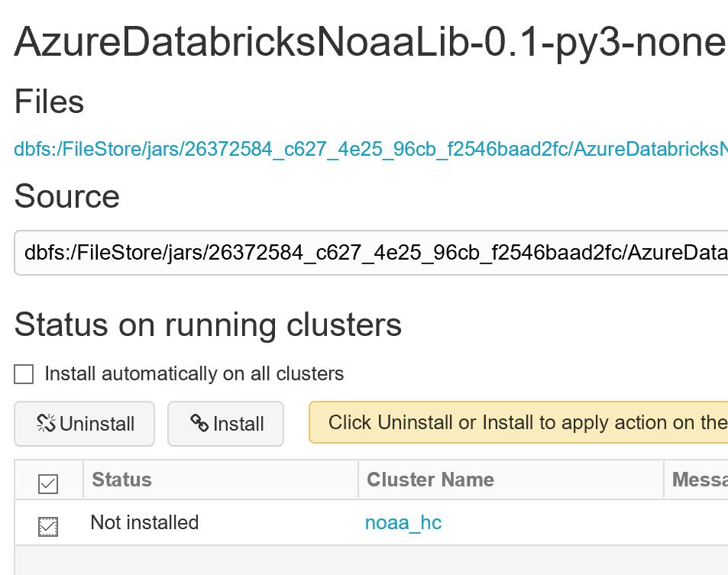Toggle the select-all checkbox in table header

[x=47, y=483]
